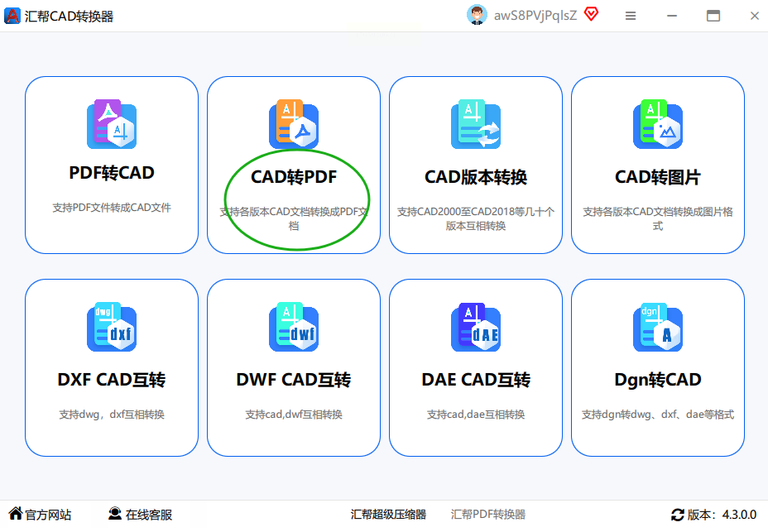Screen dimensions: 768x532
Task: Click the CAD版本转换 card icon
Action: click(x=476, y=124)
